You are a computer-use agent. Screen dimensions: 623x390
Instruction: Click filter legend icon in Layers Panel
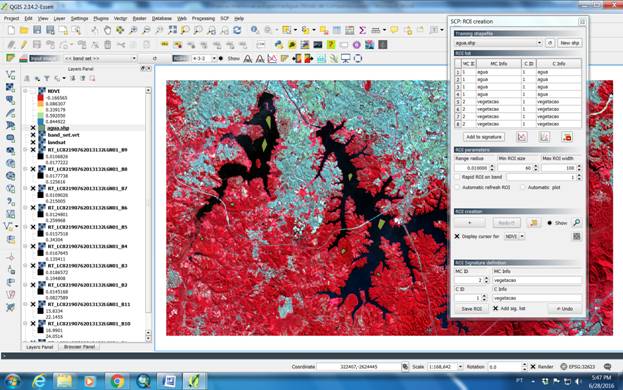click(x=47, y=79)
